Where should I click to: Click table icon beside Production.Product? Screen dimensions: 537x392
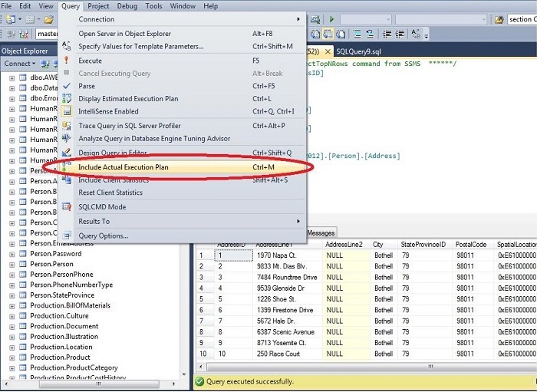click(x=22, y=357)
